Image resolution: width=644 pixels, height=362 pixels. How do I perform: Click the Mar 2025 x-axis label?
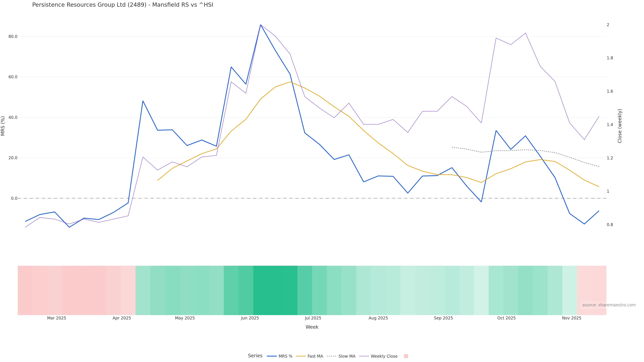(57, 318)
